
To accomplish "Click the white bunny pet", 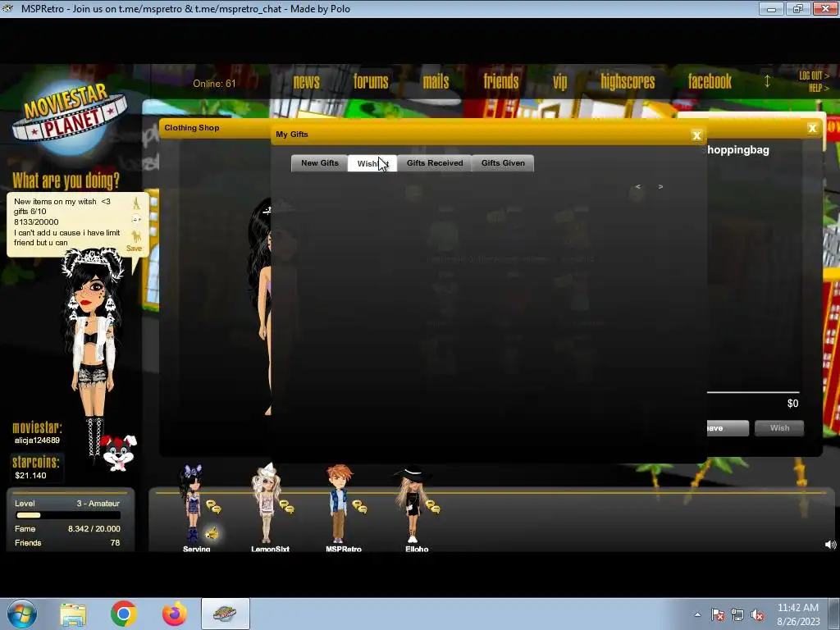I will click(x=119, y=453).
